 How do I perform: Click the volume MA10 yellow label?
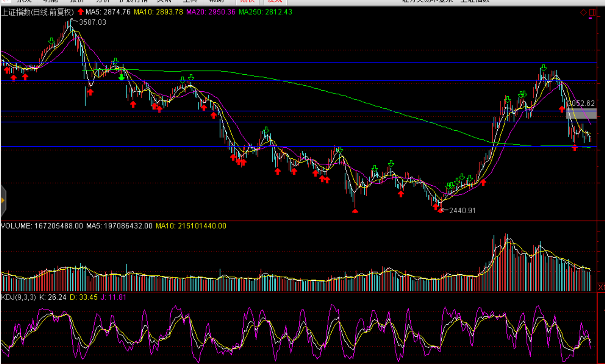pos(191,226)
